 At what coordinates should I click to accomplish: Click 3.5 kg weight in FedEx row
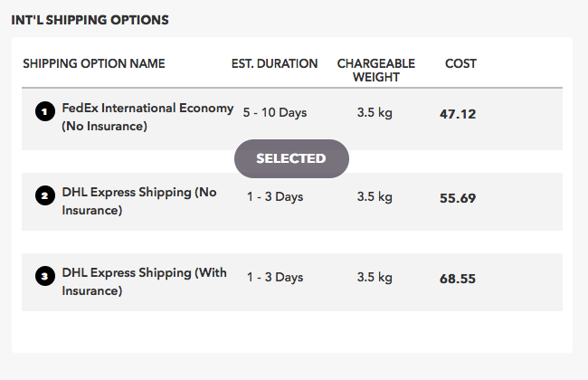click(375, 112)
